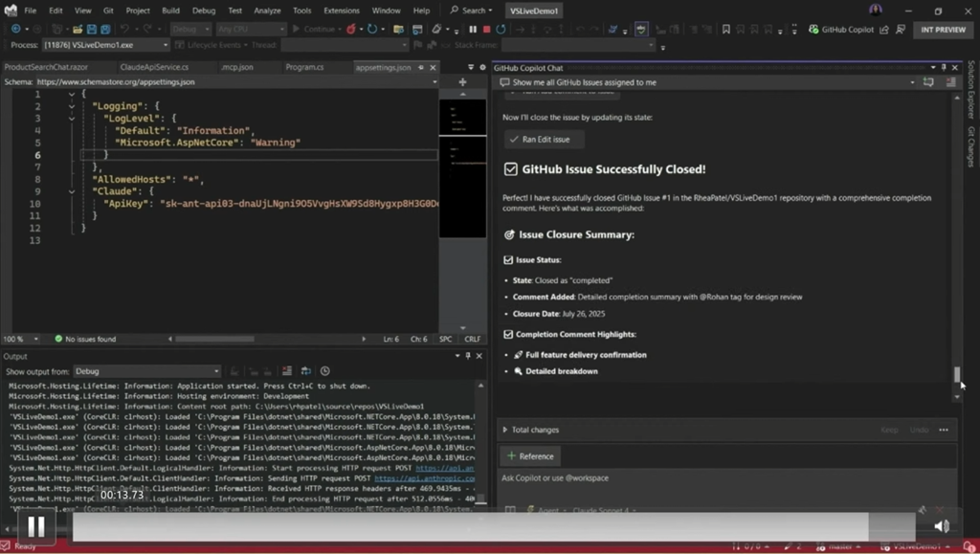Click the video progress bar
Viewport: 980px width, 554px height.
[x=479, y=526]
